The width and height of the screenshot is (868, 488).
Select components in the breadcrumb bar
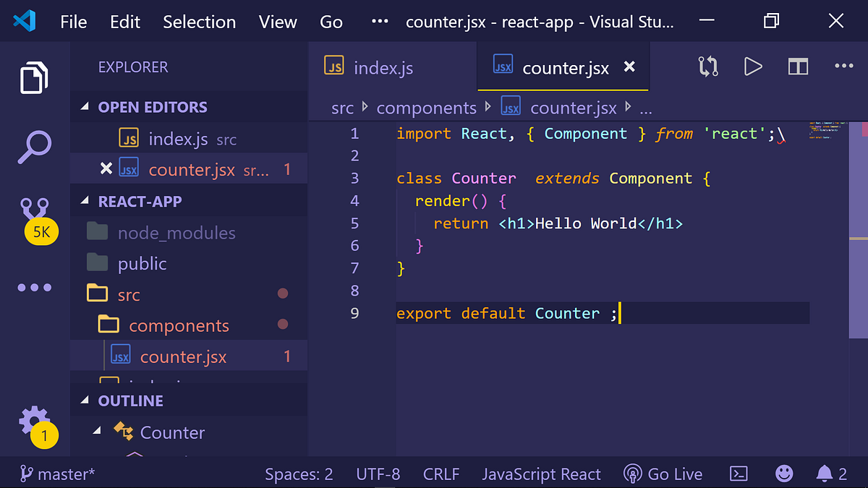tap(426, 107)
